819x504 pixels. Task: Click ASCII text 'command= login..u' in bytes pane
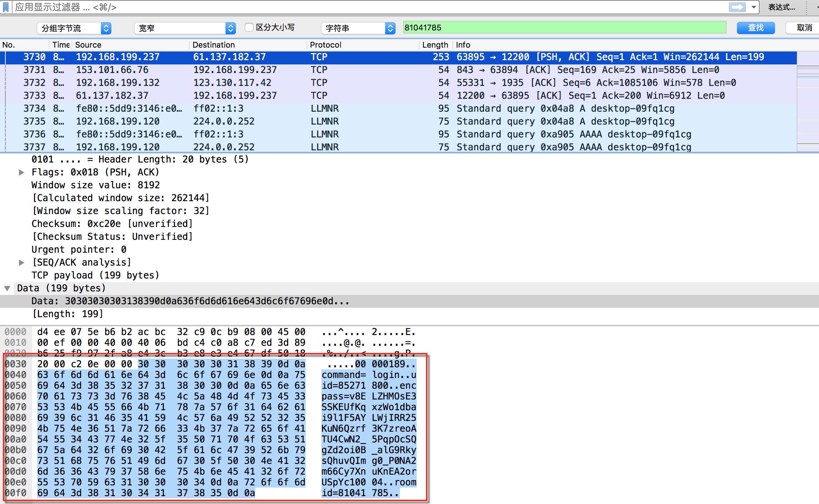click(369, 375)
